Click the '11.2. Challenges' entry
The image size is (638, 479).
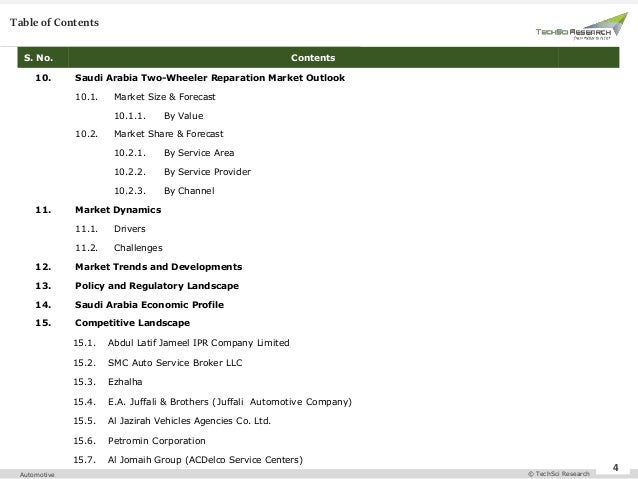click(118, 248)
